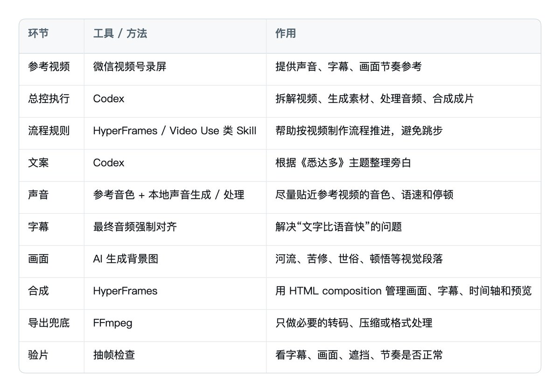
Task: Click the 工具 / 方法 column header
Action: pyautogui.click(x=120, y=34)
